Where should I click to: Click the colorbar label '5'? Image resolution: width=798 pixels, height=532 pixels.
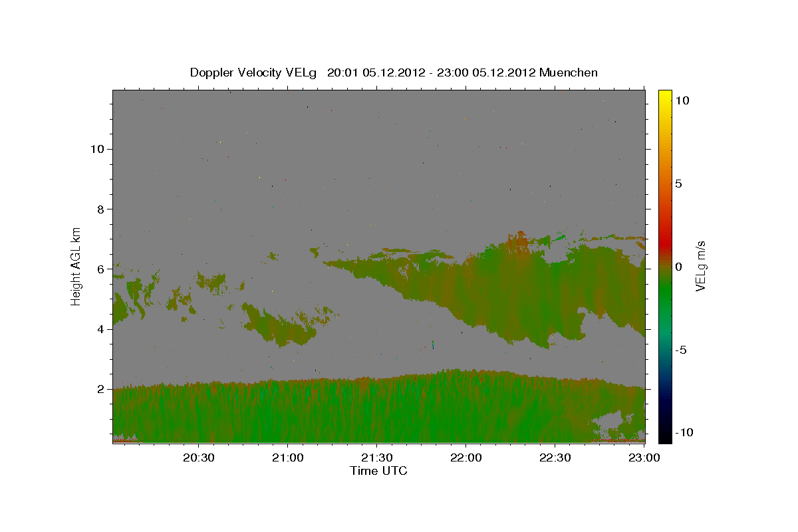(x=678, y=184)
